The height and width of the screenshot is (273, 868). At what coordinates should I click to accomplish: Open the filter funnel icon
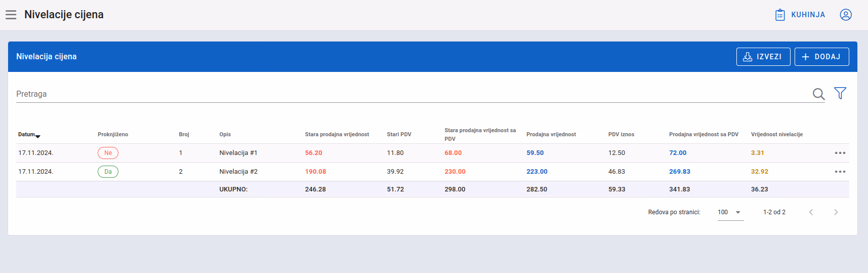[x=840, y=93]
